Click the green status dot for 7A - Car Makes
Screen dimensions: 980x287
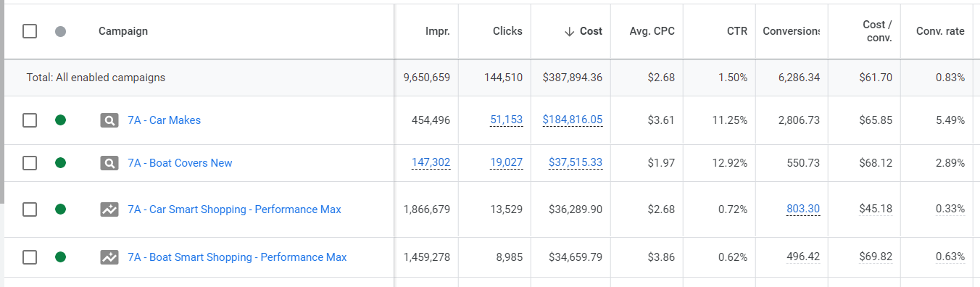pyautogui.click(x=61, y=120)
